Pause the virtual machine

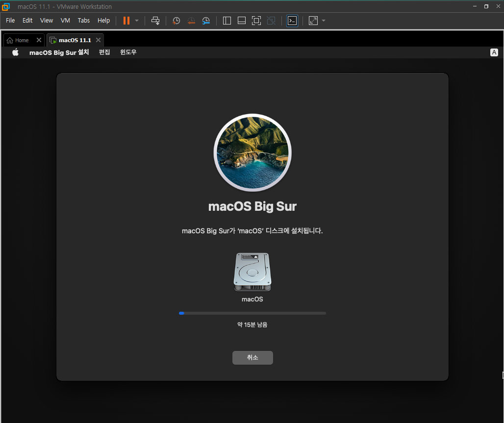coord(126,21)
